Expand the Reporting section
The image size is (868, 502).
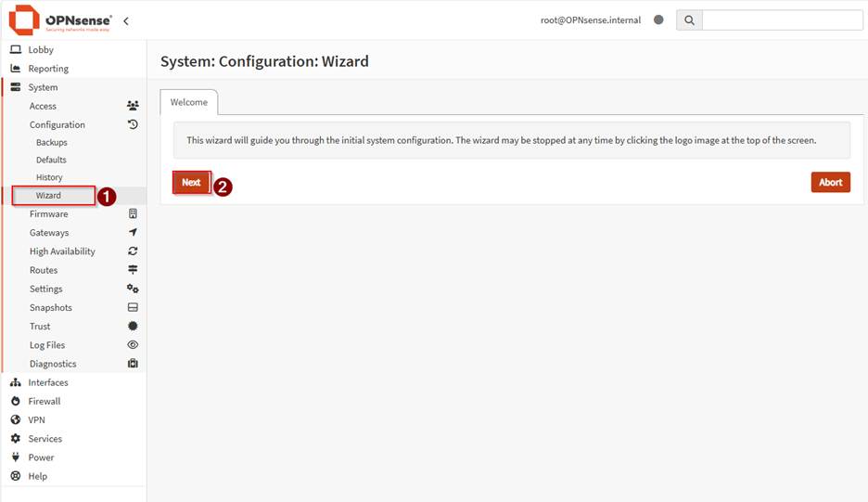(x=48, y=69)
